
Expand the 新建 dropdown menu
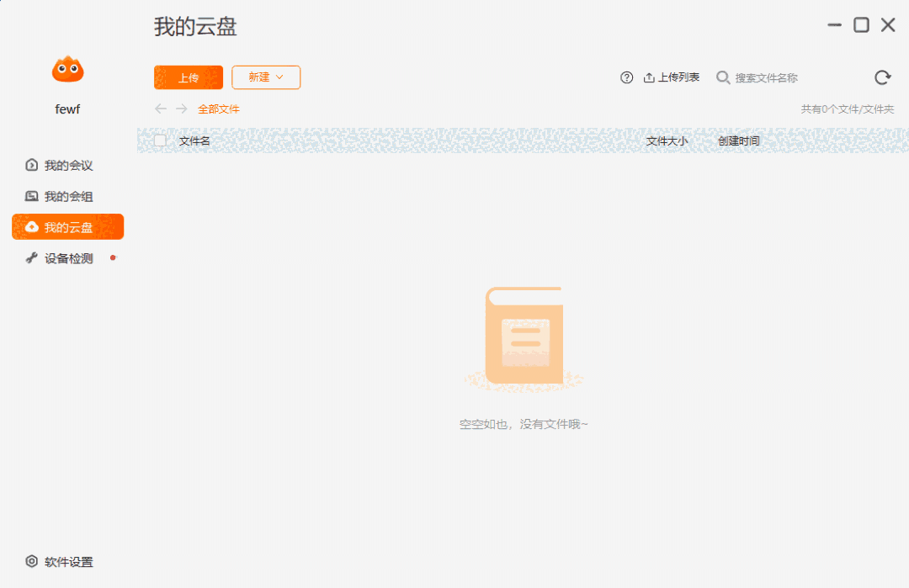pyautogui.click(x=266, y=77)
